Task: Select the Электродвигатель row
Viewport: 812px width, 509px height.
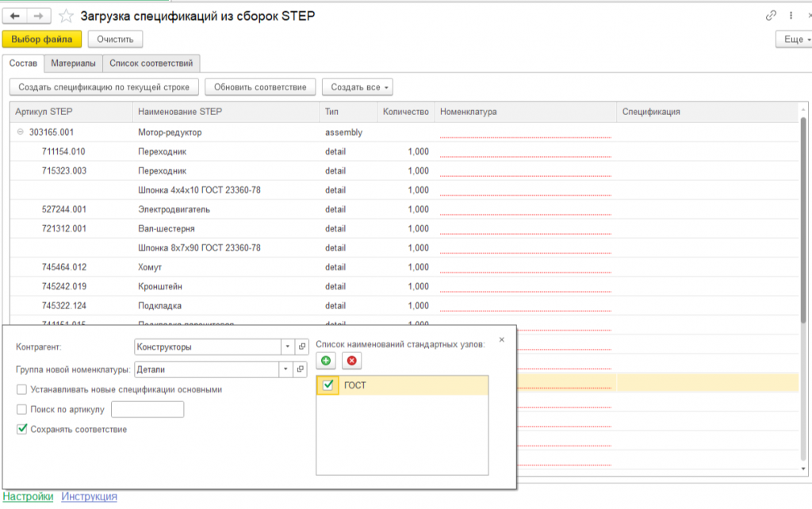Action: click(x=404, y=209)
